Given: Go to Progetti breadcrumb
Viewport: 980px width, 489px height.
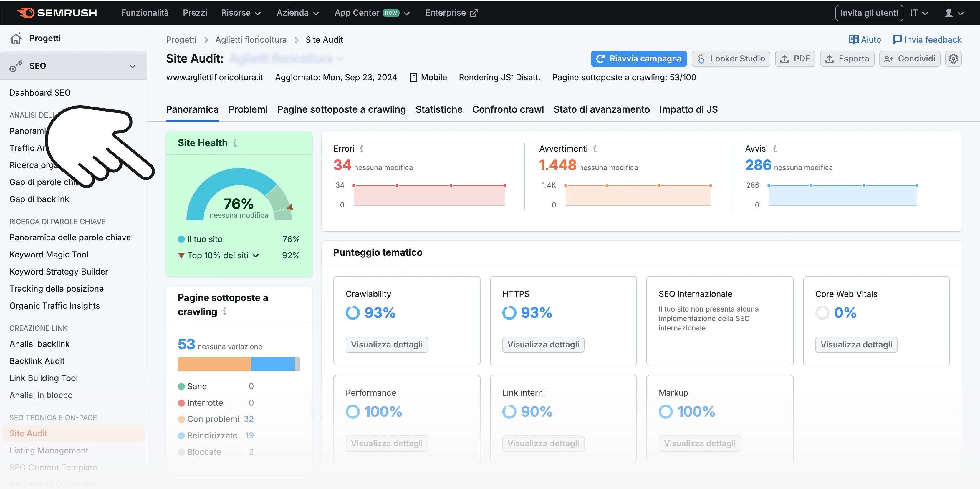Looking at the screenshot, I should (x=181, y=39).
